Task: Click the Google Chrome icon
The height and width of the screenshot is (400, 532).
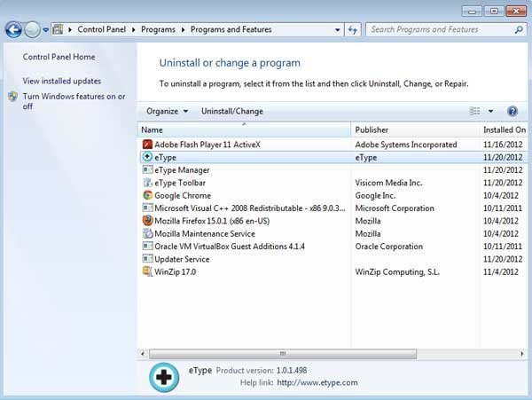Action: 147,195
